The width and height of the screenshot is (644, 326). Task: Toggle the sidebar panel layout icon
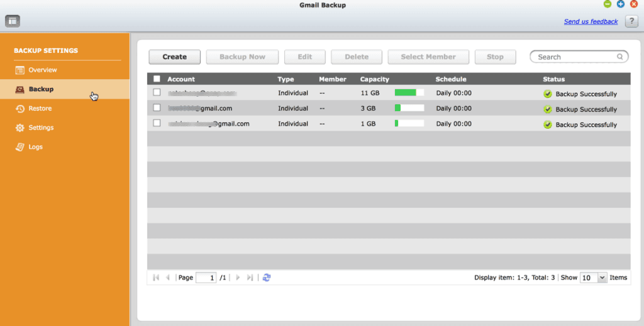coord(13,21)
